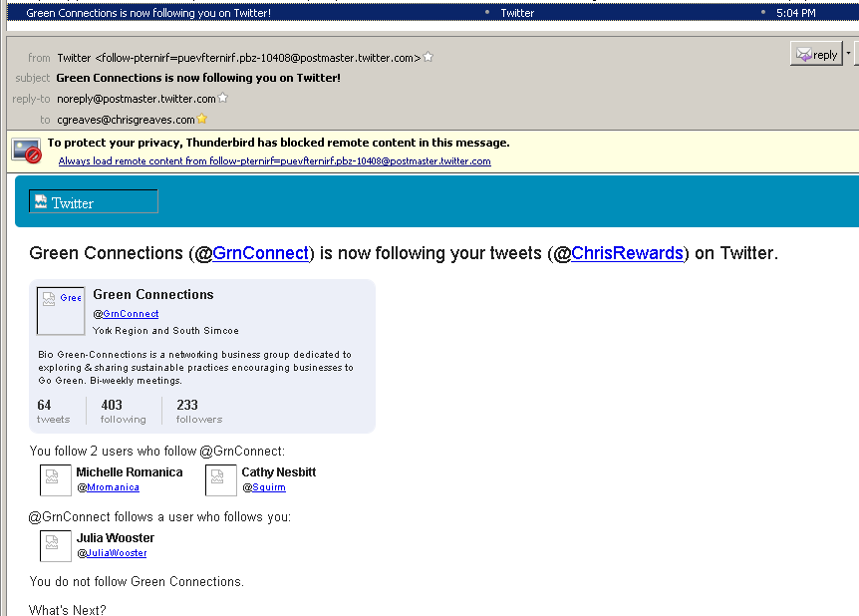Star the noreply@postmaster.twitter.com reply-to address

pyautogui.click(x=222, y=98)
